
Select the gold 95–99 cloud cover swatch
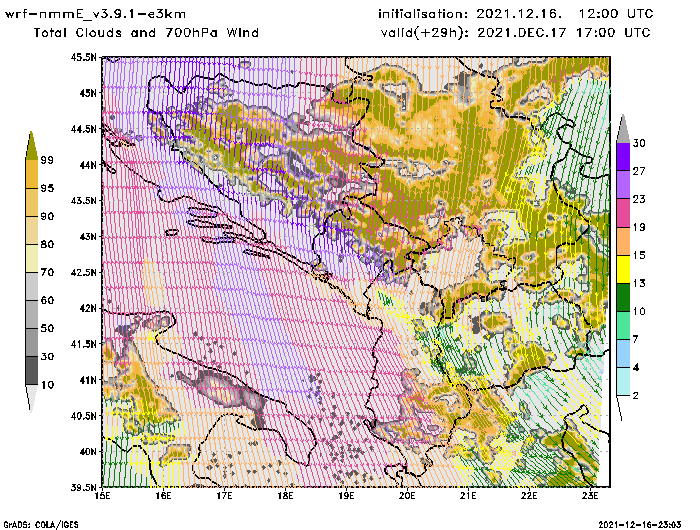[31, 174]
